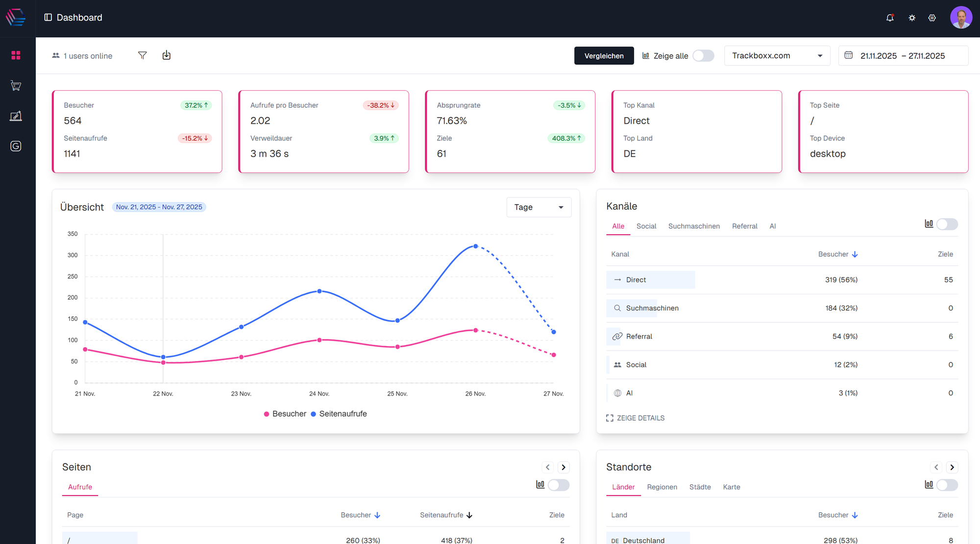Open the Trackboxx.com site dropdown

point(777,56)
